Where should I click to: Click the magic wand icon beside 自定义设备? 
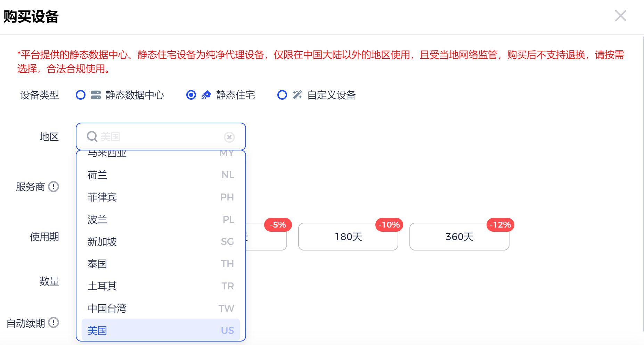(x=297, y=95)
